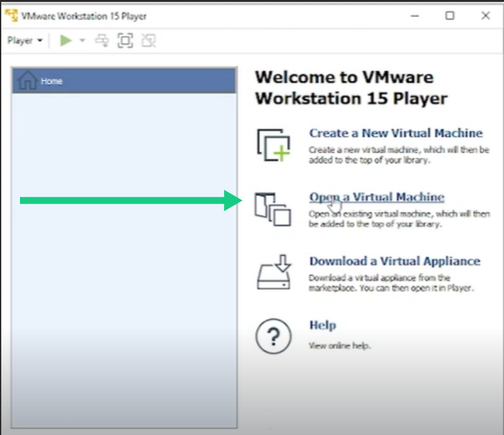Click the new virtual machine plus icon
The height and width of the screenshot is (435, 504).
tap(274, 145)
